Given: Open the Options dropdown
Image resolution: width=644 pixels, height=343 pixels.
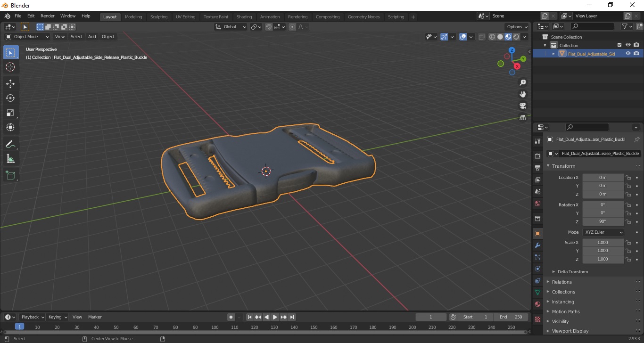Looking at the screenshot, I should pos(517,27).
